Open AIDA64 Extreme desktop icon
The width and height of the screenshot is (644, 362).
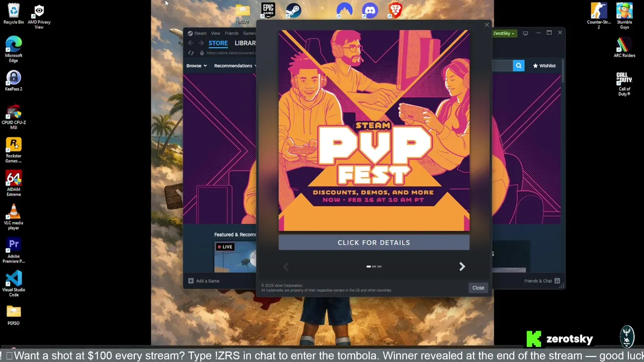[x=14, y=184]
